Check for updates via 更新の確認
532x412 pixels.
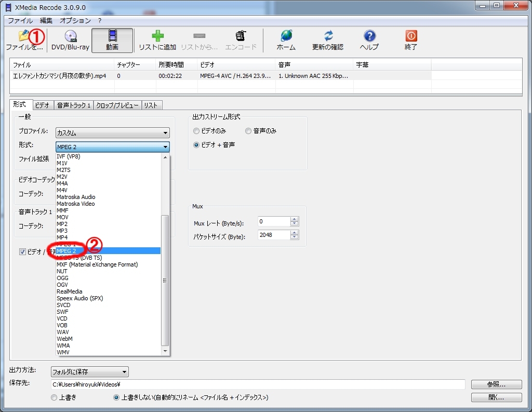coord(328,41)
